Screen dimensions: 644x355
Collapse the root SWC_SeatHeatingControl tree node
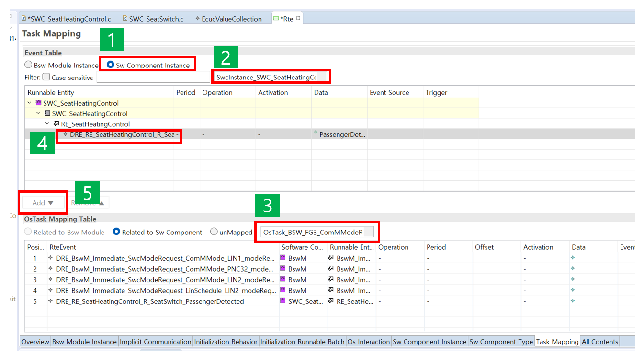30,103
